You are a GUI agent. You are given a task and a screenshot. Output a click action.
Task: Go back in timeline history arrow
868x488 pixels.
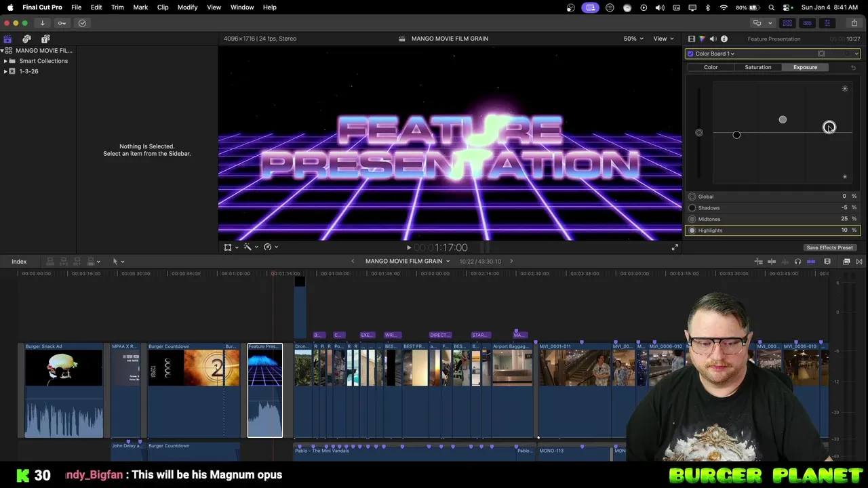point(353,262)
